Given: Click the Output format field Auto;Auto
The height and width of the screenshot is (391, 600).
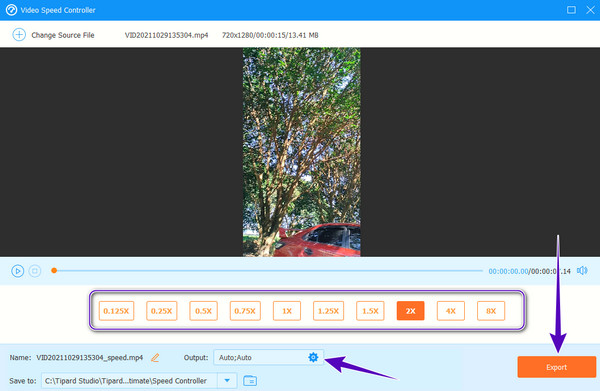Looking at the screenshot, I should coord(269,357).
